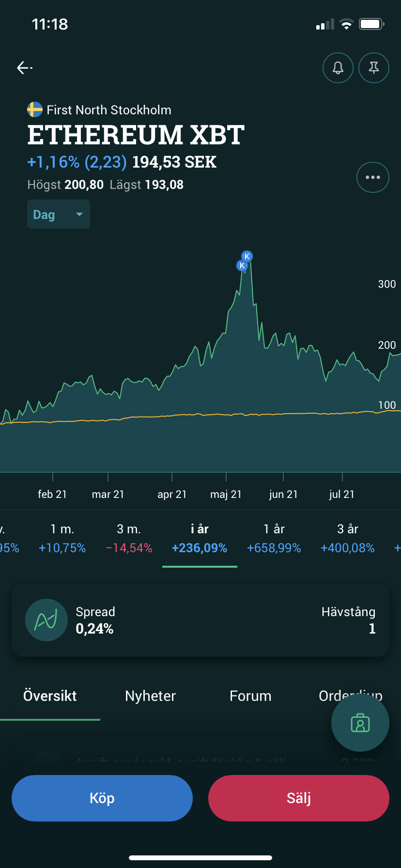Tap the status bar battery icon
Image resolution: width=401 pixels, height=868 pixels.
[371, 24]
